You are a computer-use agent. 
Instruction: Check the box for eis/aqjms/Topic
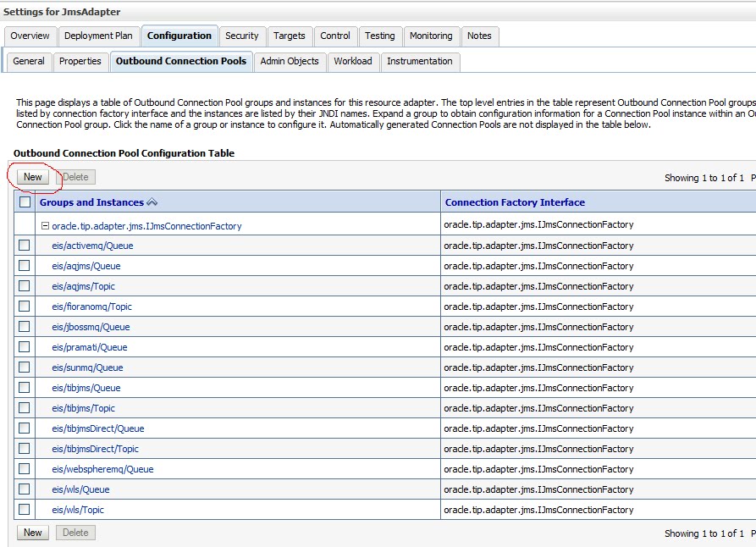[x=24, y=285]
